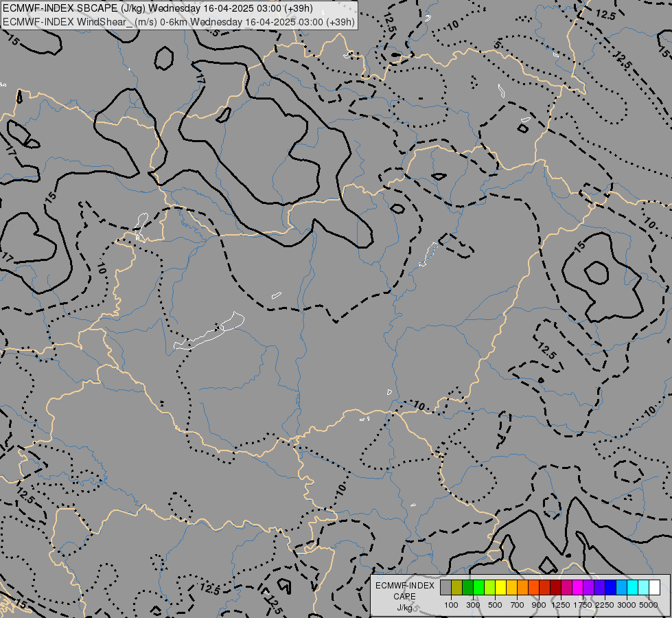Pick the lime yellow-green legend swatch
The image size is (672, 618).
(490, 588)
